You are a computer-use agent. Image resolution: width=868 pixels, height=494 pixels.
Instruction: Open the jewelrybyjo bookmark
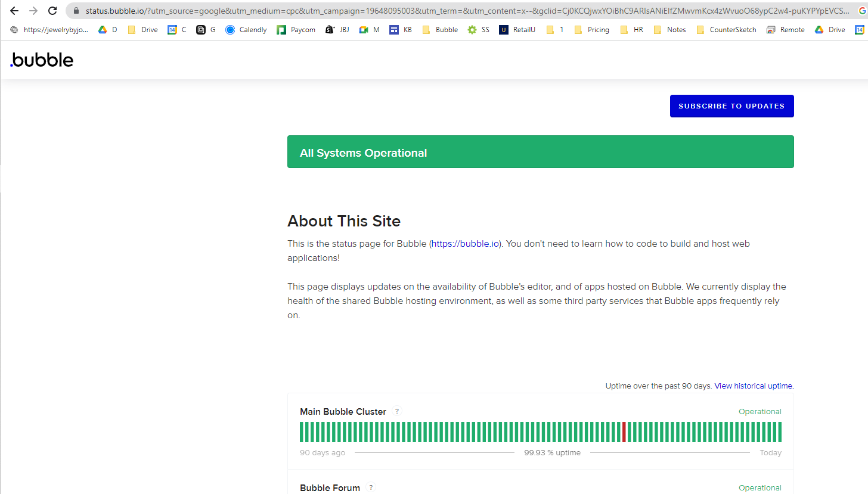point(49,30)
